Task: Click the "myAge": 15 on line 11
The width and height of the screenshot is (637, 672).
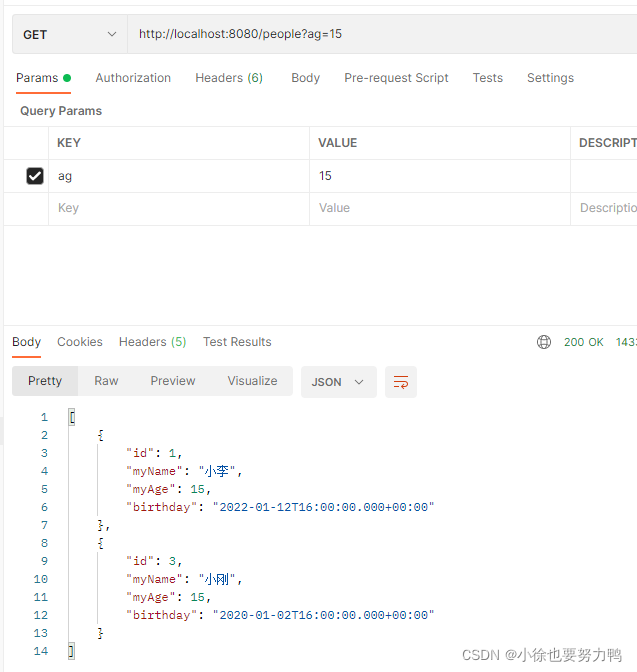Action: tap(168, 597)
